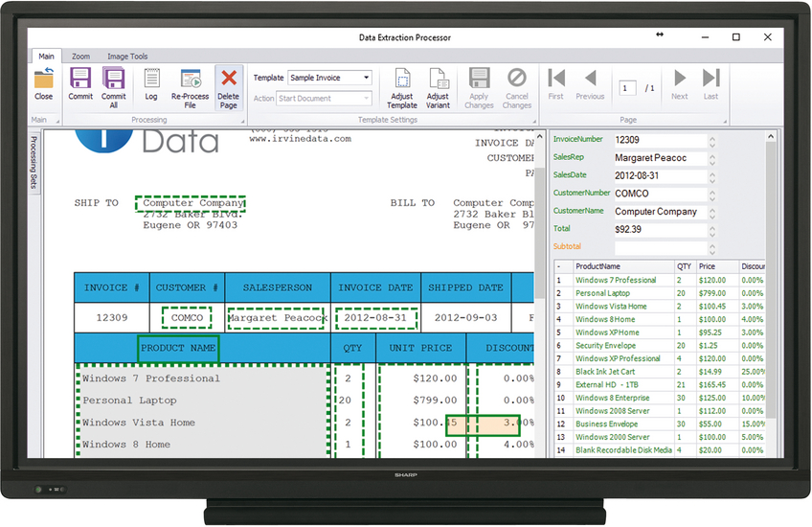Click the empty Subtotal field
812x527 pixels.
tap(661, 247)
